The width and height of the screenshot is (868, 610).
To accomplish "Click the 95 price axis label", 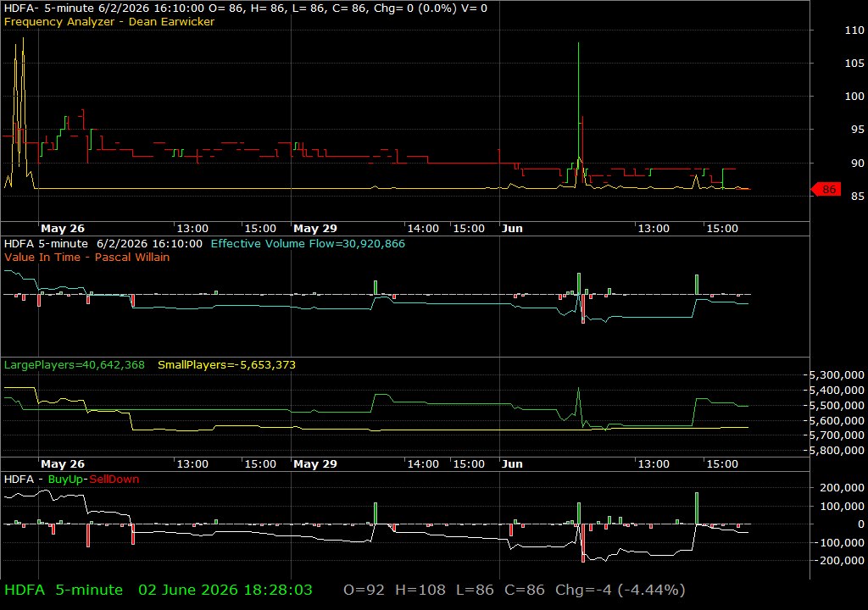I will point(857,130).
